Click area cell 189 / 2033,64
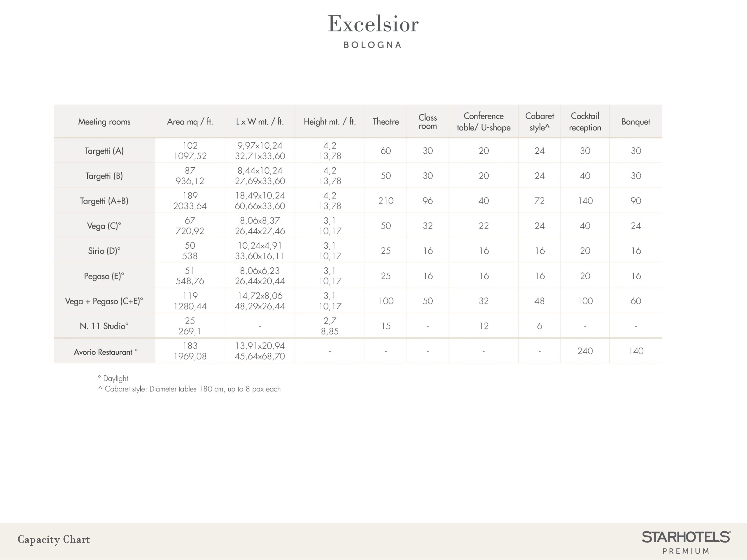 (190, 201)
